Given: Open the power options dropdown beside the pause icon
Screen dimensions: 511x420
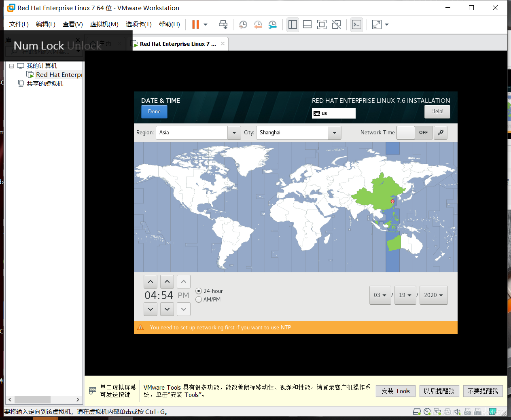Looking at the screenshot, I should pos(206,25).
